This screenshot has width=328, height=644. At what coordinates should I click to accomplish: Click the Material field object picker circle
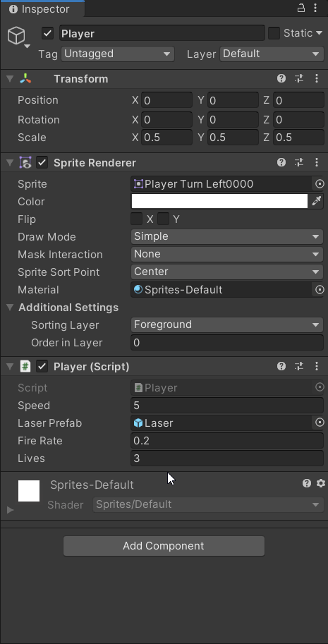320,290
